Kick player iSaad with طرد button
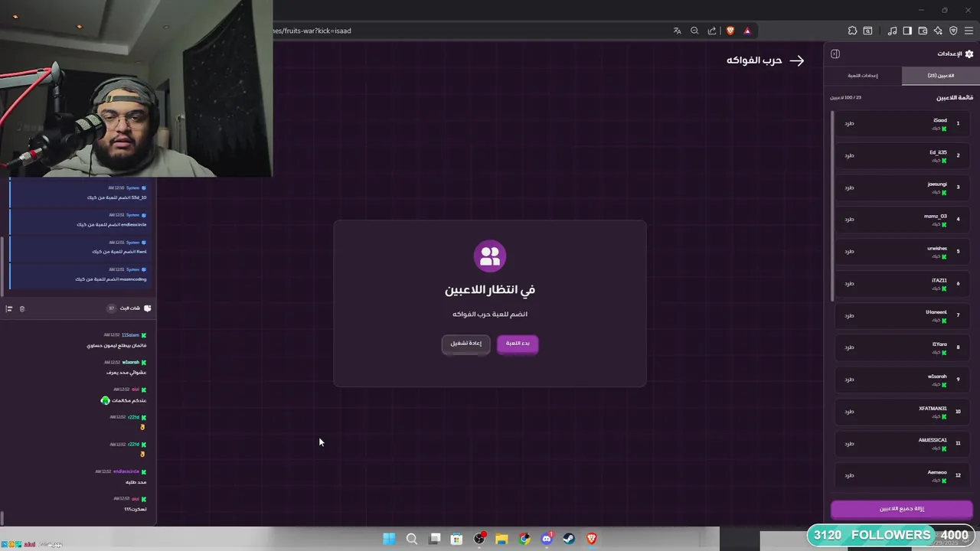The image size is (980, 551). [849, 123]
